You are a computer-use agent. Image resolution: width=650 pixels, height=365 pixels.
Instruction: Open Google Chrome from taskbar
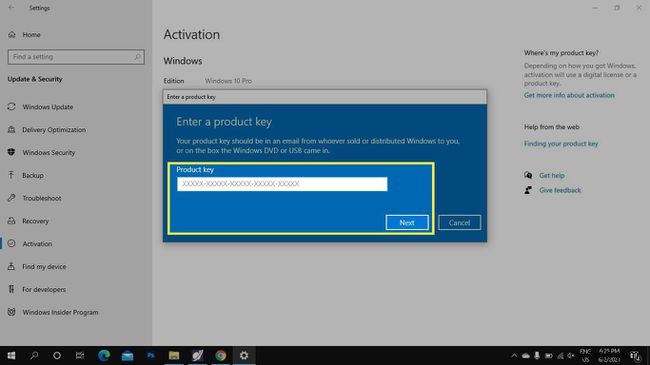tap(221, 355)
